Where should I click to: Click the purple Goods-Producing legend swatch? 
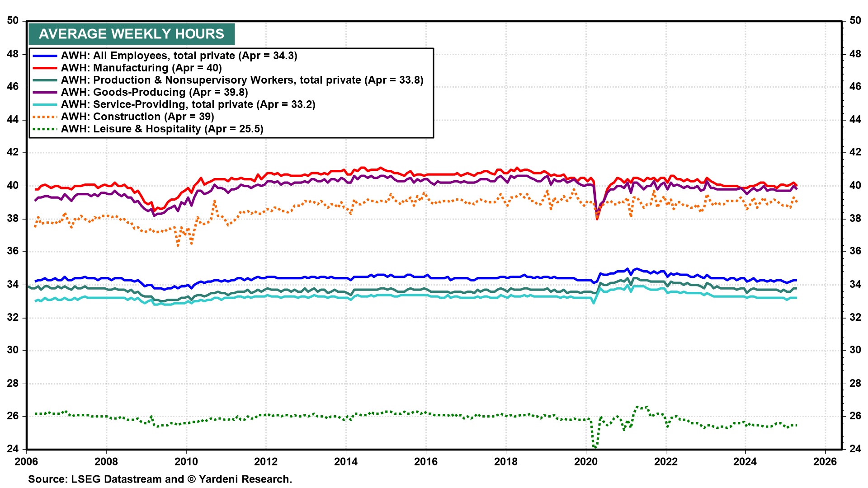(x=45, y=93)
